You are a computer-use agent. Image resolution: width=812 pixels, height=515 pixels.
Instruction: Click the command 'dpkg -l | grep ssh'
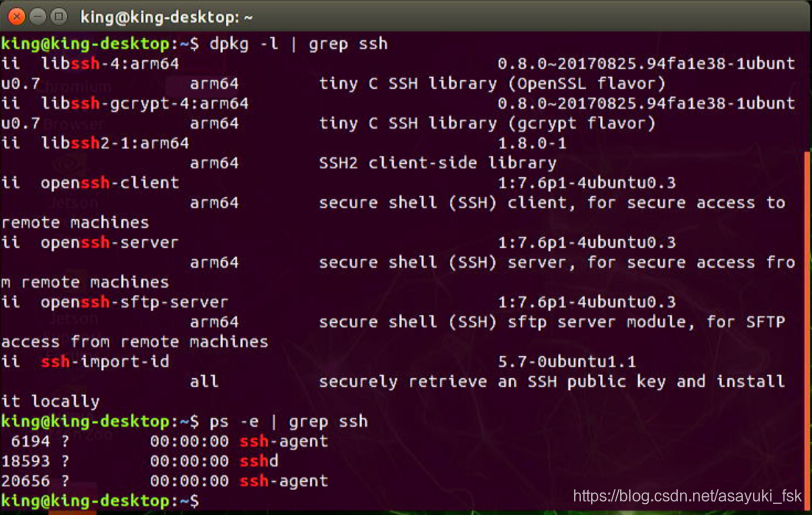(298, 44)
